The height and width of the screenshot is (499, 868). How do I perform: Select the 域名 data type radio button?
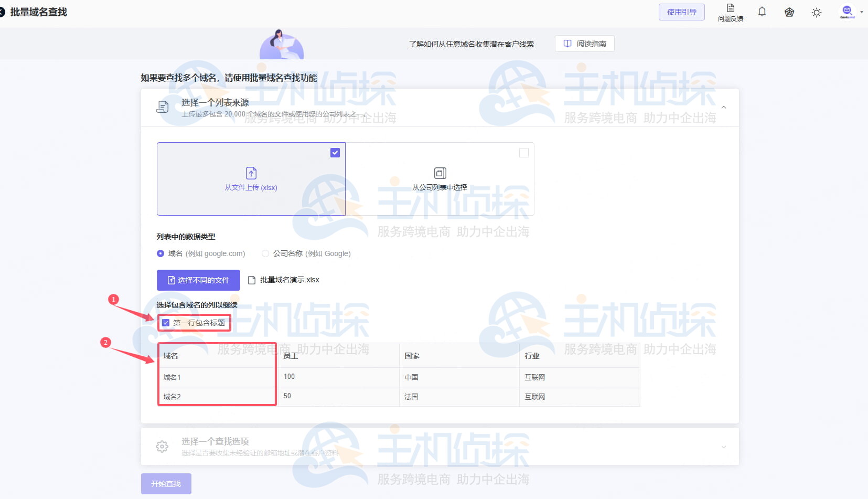[x=160, y=253]
